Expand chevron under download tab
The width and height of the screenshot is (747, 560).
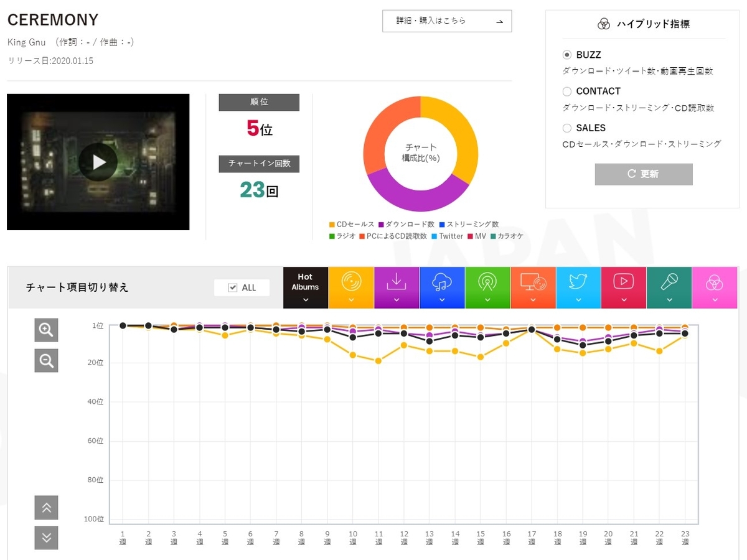click(x=397, y=300)
